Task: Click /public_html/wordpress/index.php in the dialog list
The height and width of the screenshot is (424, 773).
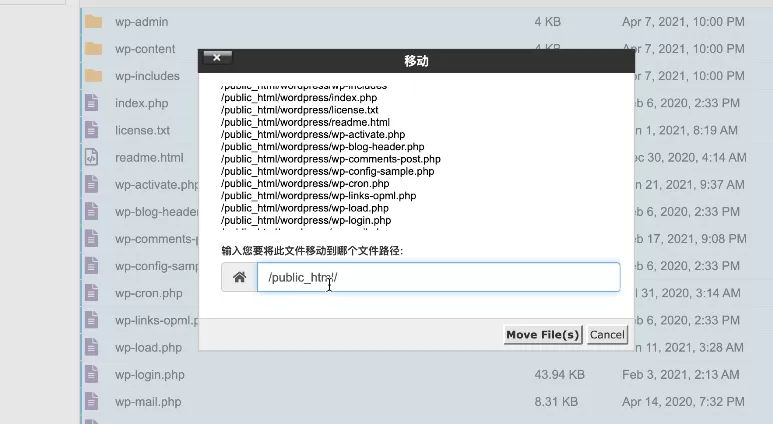Action: point(299,98)
